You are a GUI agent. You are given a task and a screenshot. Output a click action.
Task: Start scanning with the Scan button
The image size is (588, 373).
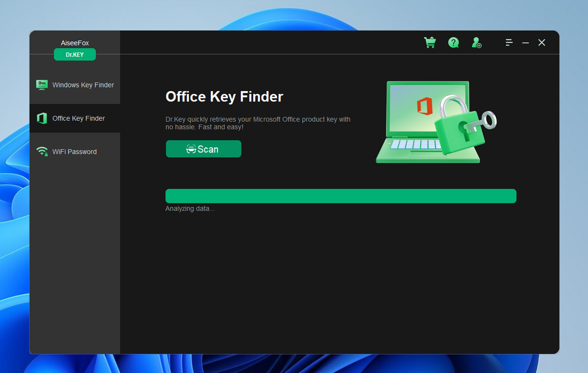click(204, 149)
